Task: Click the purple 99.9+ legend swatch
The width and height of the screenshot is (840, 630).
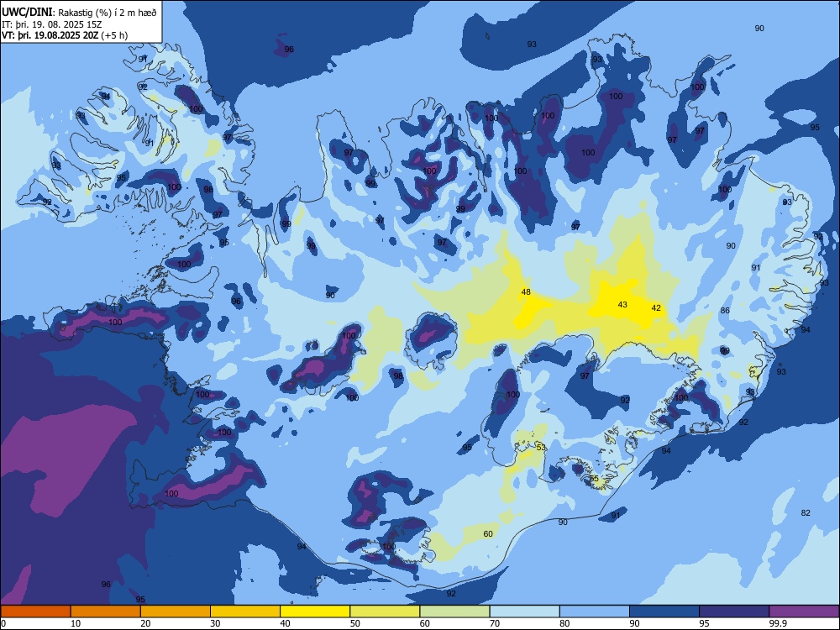Action: 804,612
